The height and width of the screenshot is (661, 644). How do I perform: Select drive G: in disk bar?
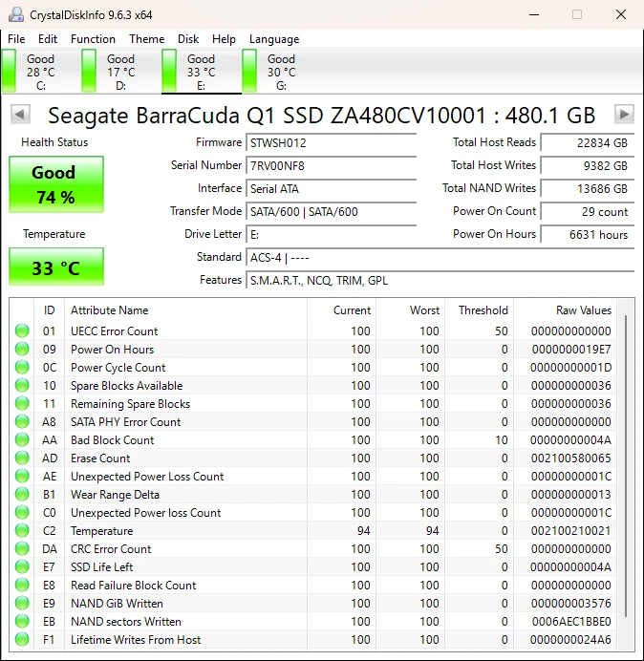281,72
